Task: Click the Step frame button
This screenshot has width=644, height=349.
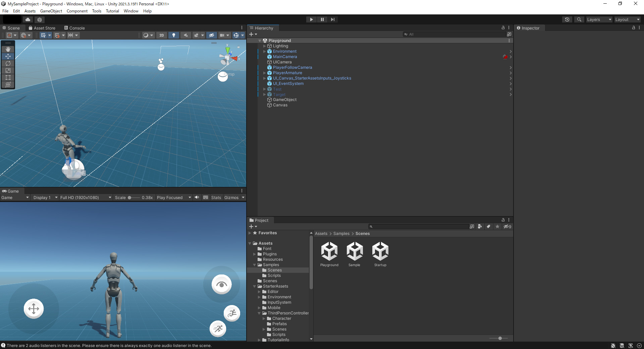Action: [332, 19]
